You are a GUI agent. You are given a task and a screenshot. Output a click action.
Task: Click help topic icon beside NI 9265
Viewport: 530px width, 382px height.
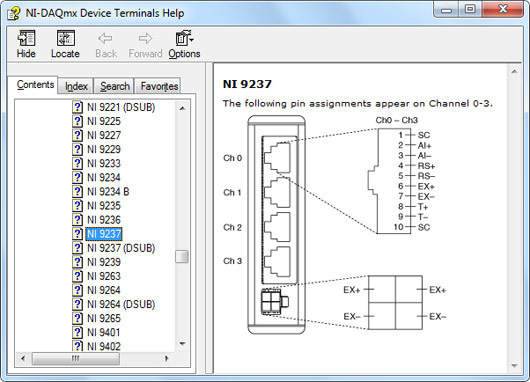click(77, 318)
